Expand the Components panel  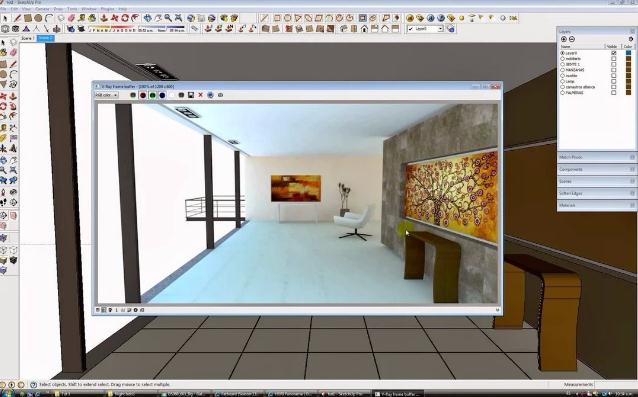(x=596, y=169)
